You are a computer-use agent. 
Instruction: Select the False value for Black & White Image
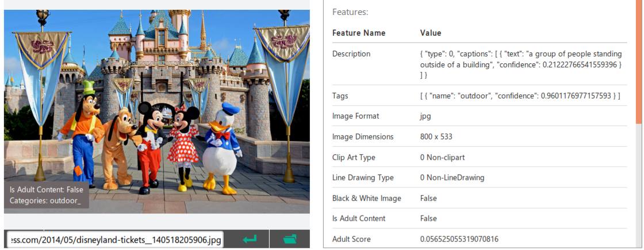428,198
